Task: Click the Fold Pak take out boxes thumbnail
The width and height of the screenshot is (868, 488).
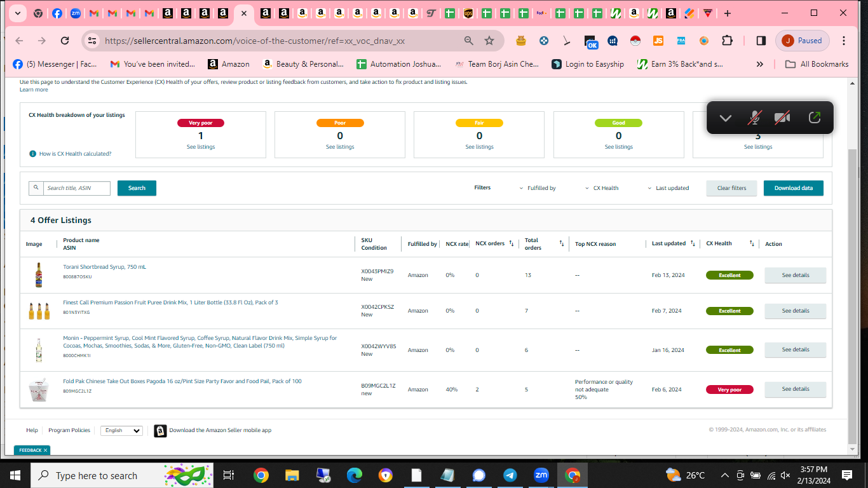Action: coord(39,389)
